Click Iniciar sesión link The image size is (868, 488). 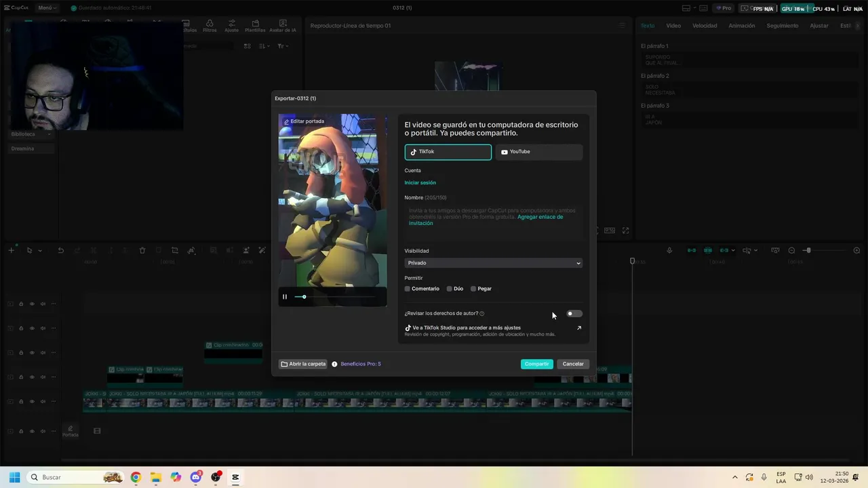tap(420, 183)
